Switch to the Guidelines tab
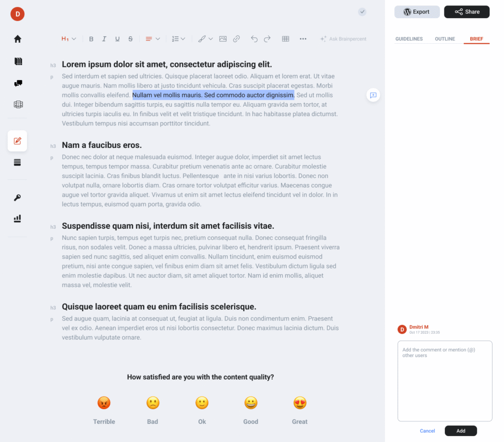The image size is (504, 442). pyautogui.click(x=409, y=39)
